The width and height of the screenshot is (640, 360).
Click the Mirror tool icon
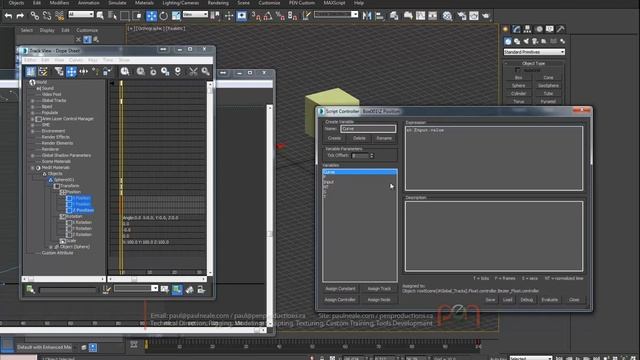tap(367, 16)
